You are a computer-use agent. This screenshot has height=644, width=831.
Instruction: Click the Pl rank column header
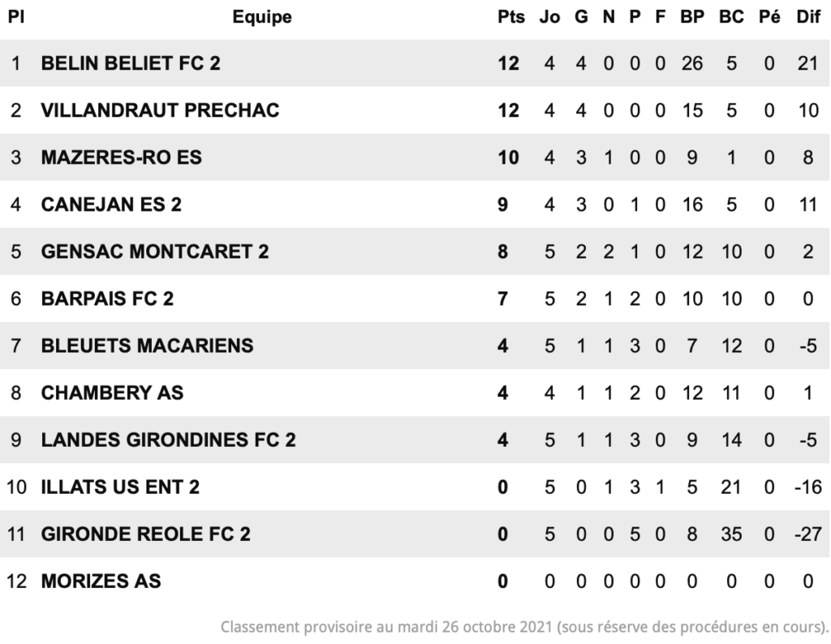pyautogui.click(x=16, y=17)
